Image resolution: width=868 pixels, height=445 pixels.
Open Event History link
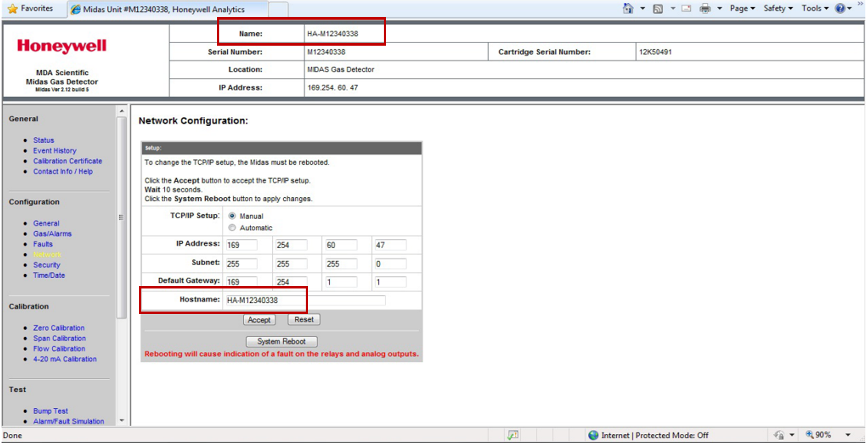[55, 151]
